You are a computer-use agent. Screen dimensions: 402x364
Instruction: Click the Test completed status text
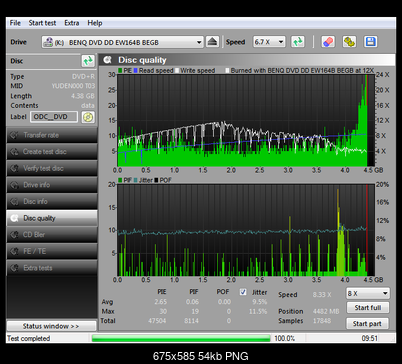pyautogui.click(x=29, y=338)
